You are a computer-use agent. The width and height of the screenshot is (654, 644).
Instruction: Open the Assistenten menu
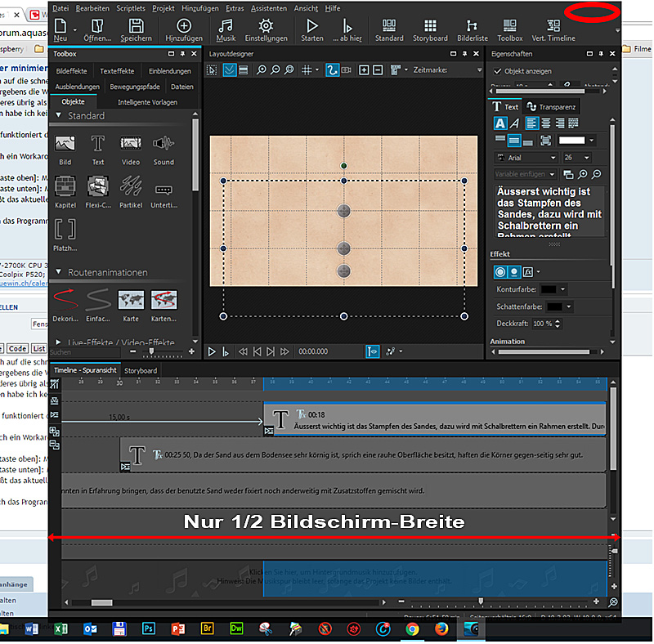point(269,7)
